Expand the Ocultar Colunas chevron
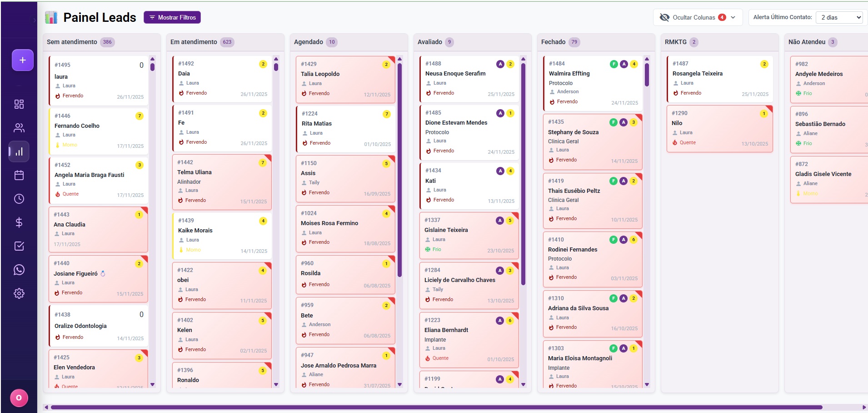 coord(733,17)
